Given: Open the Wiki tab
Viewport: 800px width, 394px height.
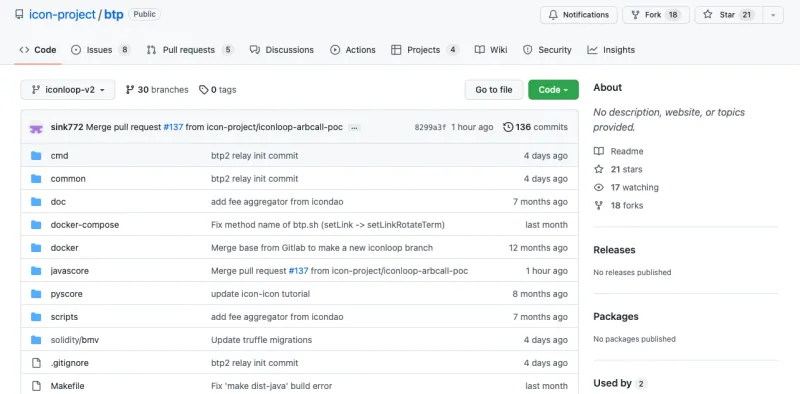Looking at the screenshot, I should pyautogui.click(x=491, y=50).
